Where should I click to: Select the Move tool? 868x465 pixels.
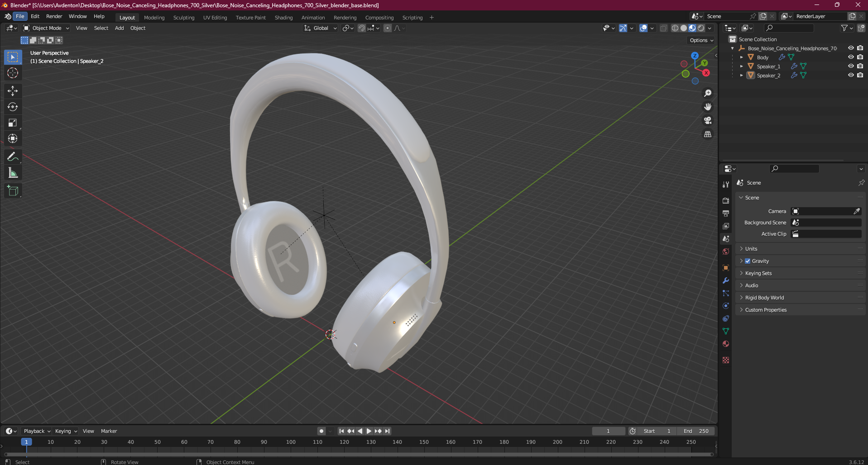13,91
